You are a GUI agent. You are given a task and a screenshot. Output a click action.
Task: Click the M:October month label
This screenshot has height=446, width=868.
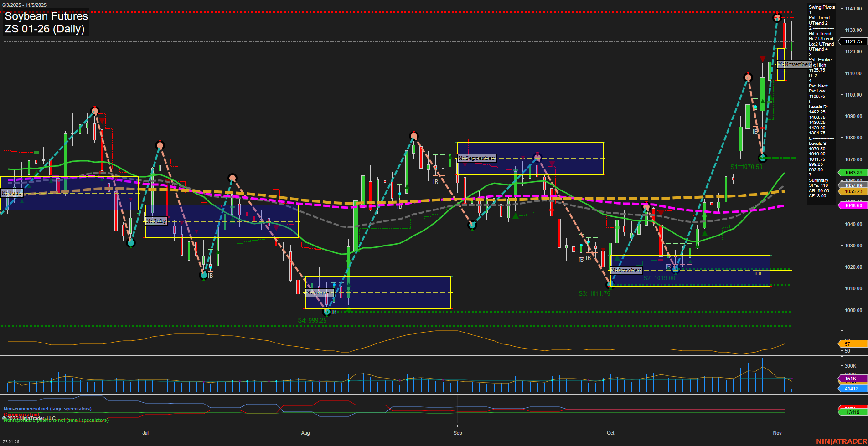coord(626,270)
